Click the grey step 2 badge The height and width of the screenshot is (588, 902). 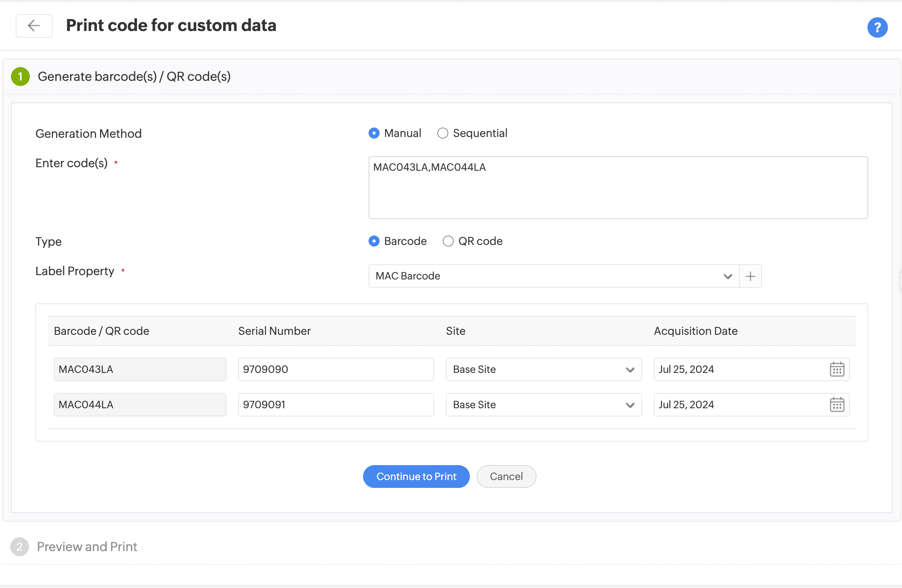(x=20, y=547)
